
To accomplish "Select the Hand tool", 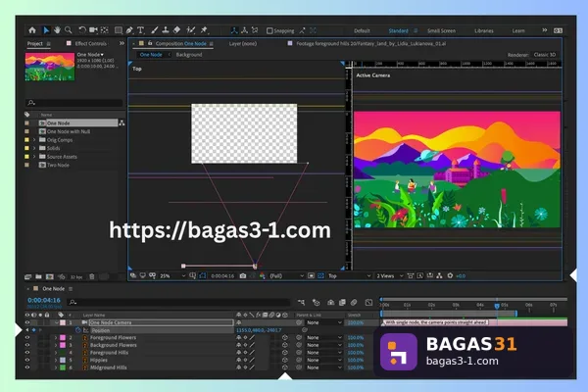I will (x=57, y=30).
